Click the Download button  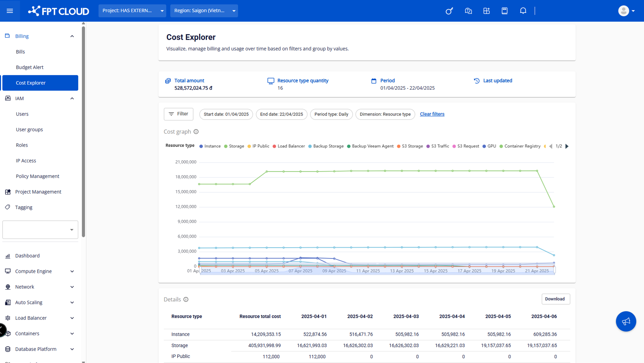coord(555,299)
